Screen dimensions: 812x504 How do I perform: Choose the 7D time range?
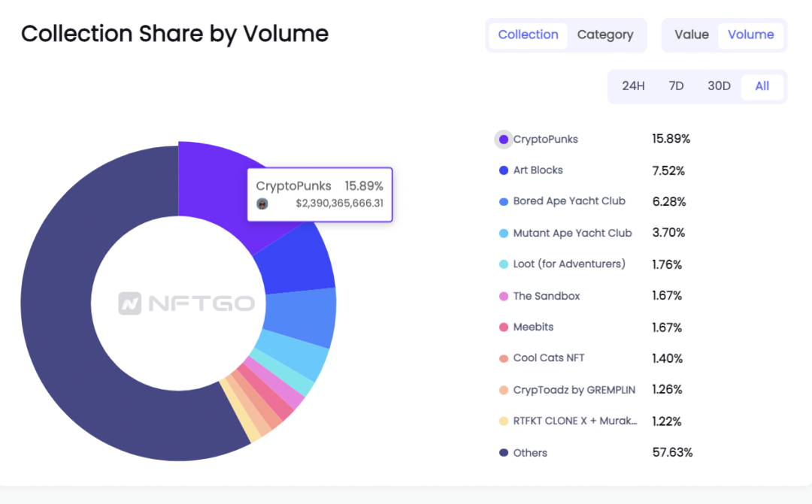point(676,86)
